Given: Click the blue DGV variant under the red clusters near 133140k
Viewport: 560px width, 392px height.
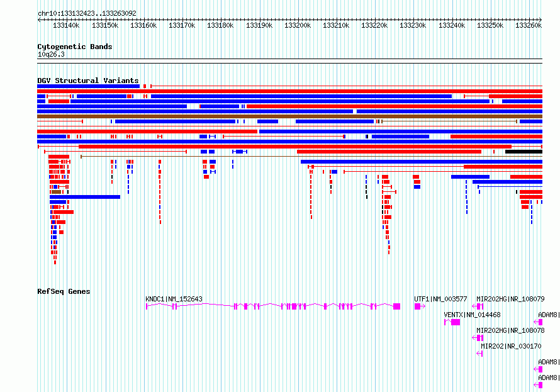Looking at the screenshot, I should click(x=85, y=197).
